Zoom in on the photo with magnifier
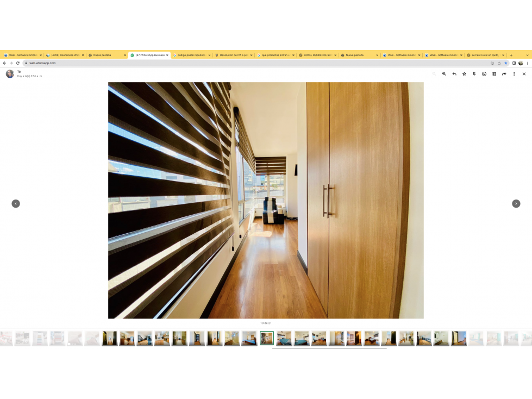The width and height of the screenshot is (532, 399). [x=444, y=74]
